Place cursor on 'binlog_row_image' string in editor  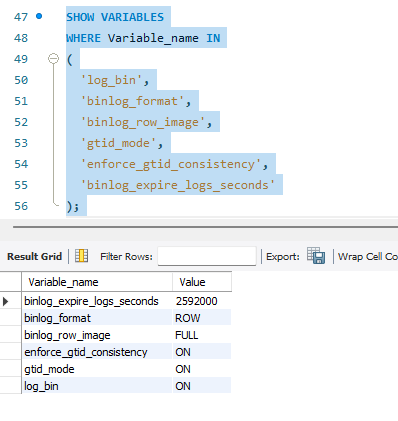(143, 122)
